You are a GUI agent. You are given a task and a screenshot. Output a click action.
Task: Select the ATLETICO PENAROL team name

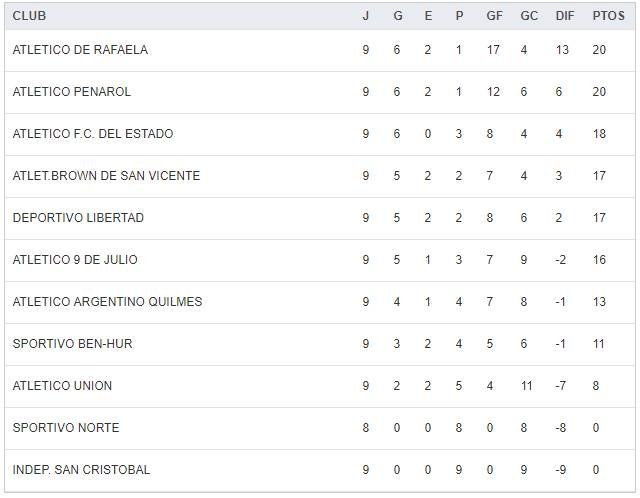click(x=72, y=92)
